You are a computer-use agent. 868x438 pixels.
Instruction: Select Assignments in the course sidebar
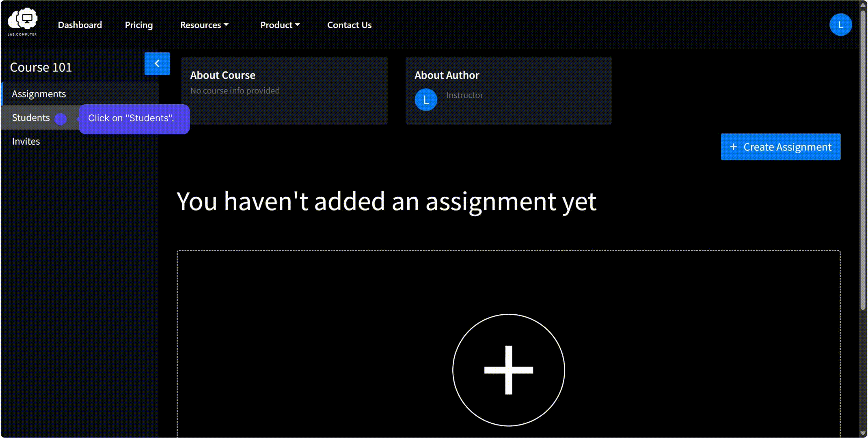click(80, 94)
